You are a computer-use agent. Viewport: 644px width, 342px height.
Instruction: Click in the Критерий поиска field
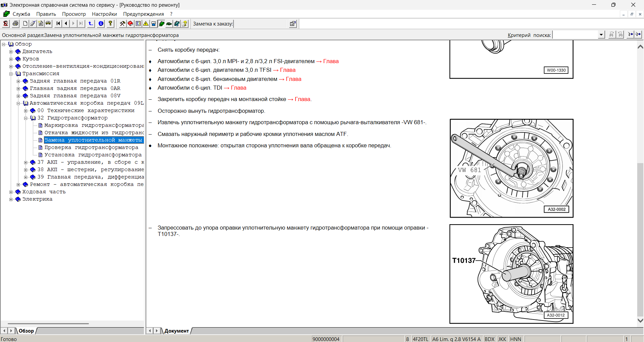(576, 35)
